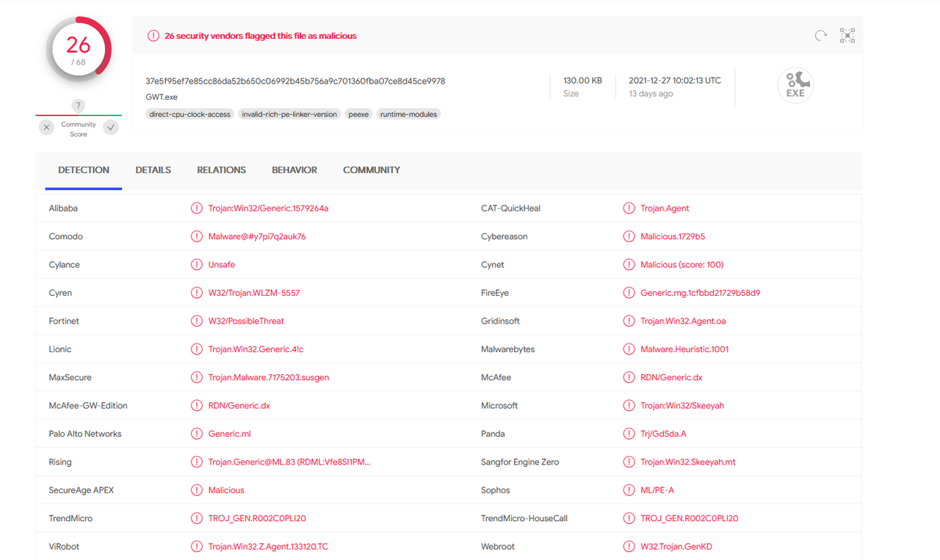Vote malicious with the X icon
Image resolution: width=940 pixels, height=560 pixels.
46,128
